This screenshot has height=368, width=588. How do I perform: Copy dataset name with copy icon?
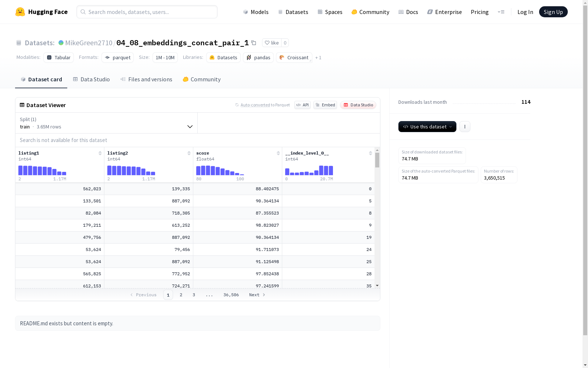254,43
